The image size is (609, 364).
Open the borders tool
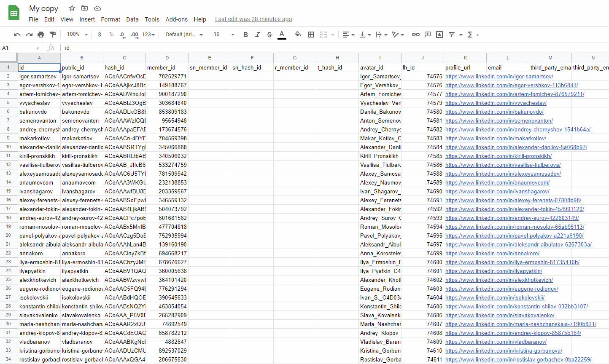point(311,35)
